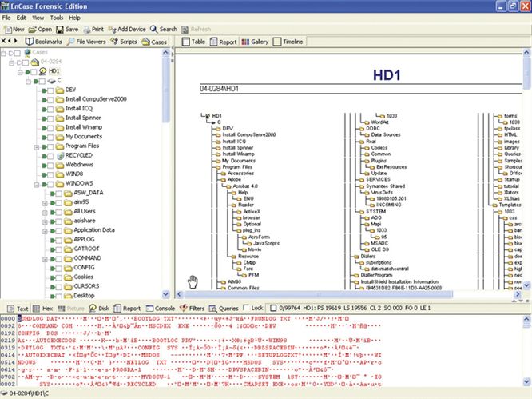Open Hex view in bottom pane
532x399 pixels.
pyautogui.click(x=36, y=309)
